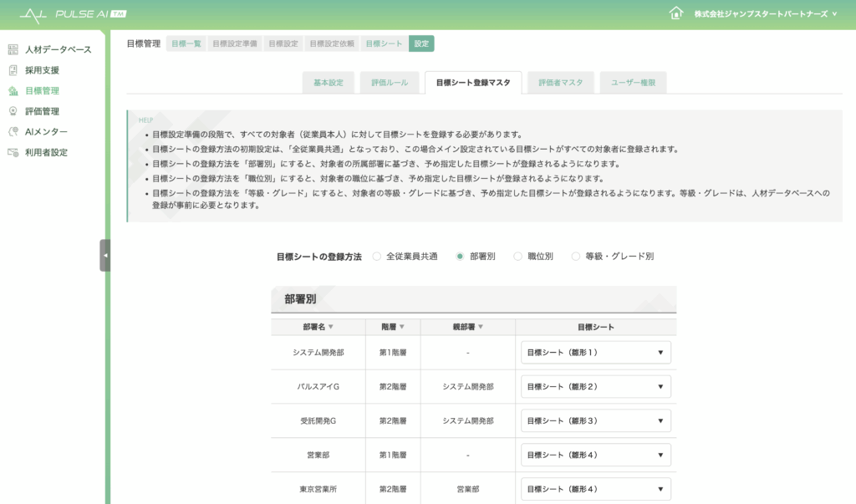Viewport: 856px width, 504px height.
Task: Click the 目標管理 sidebar icon
Action: (x=13, y=91)
